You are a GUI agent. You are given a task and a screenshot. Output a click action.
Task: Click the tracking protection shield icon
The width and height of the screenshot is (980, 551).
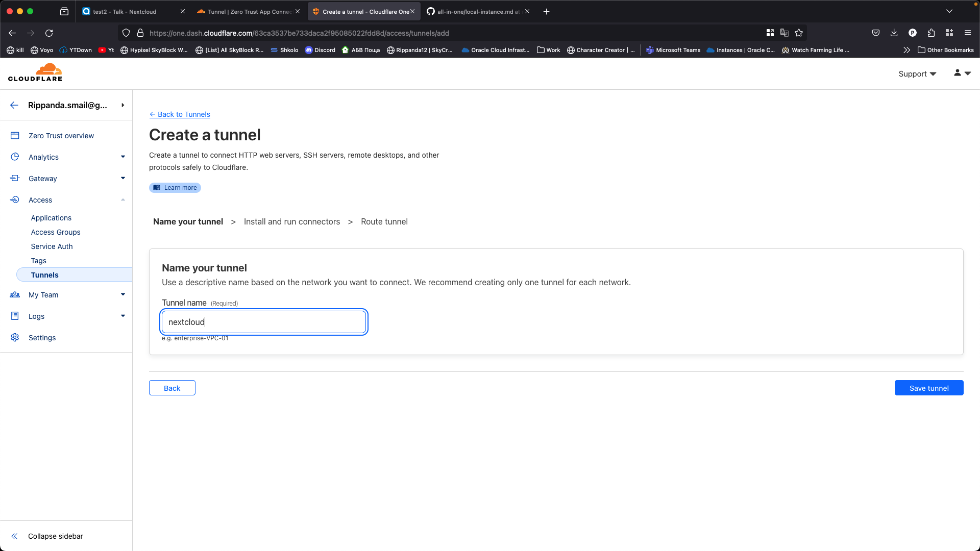tap(126, 33)
